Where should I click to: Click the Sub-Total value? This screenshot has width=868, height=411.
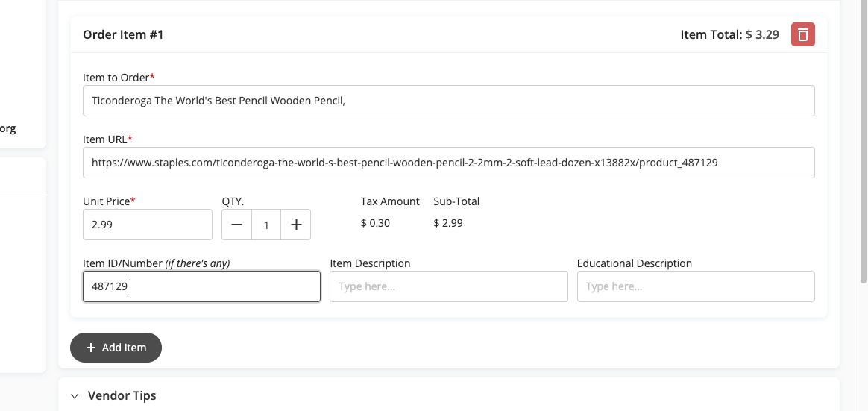448,223
